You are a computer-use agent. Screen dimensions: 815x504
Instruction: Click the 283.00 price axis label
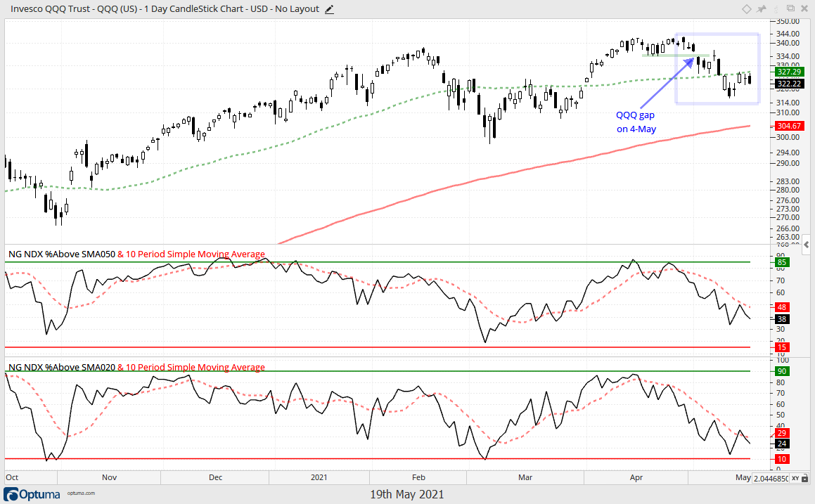788,181
